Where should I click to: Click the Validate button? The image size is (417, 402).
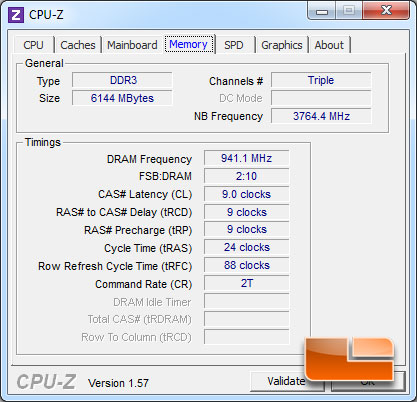point(286,381)
